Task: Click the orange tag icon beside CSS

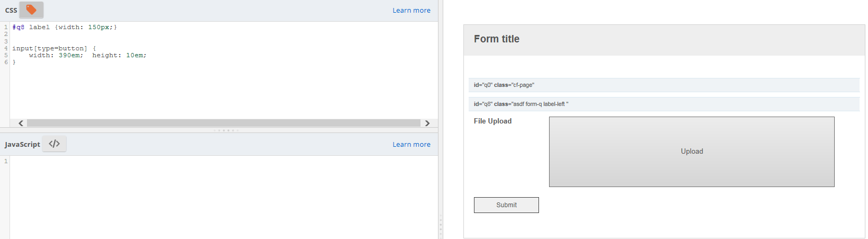Action: (31, 10)
